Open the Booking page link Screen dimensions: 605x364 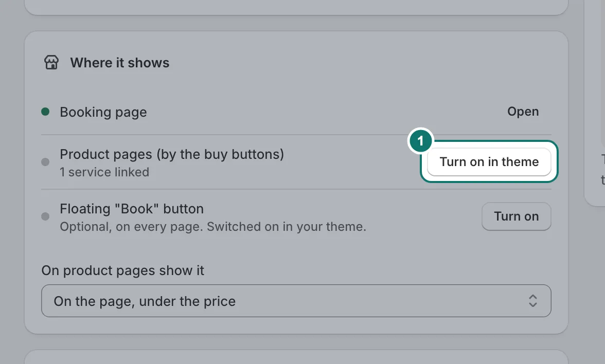[523, 112]
